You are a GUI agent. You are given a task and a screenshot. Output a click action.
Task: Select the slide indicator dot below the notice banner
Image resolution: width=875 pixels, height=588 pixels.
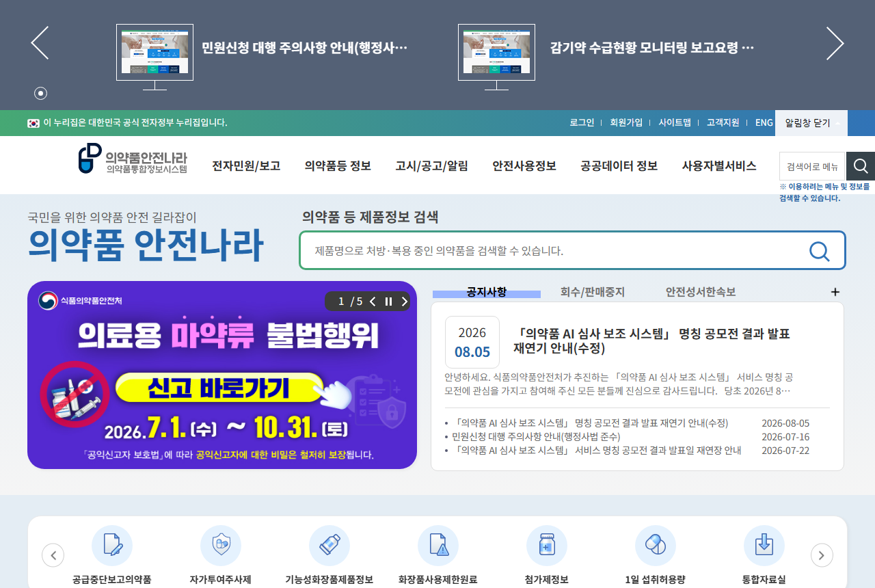40,93
